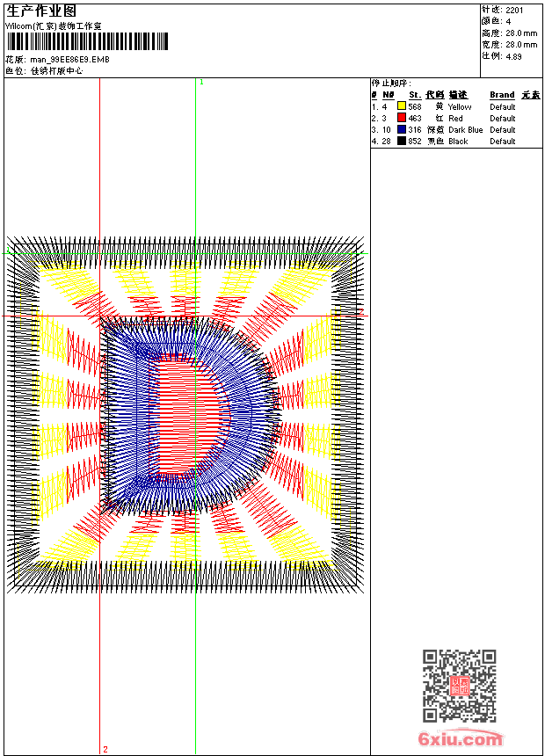Click the scale value '4.89'
This screenshot has height=756, width=545.
coord(513,56)
